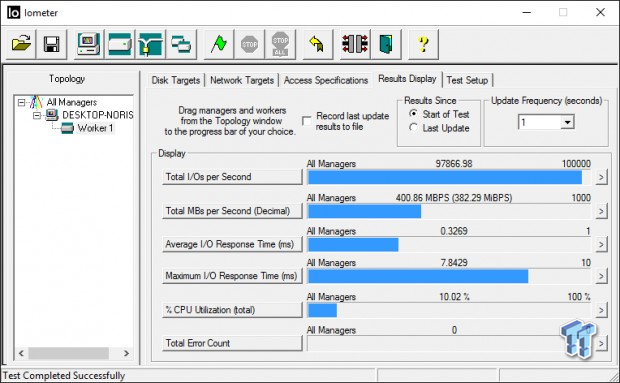Viewport: 620px width, 383px height.
Task: Click the Total MBs per Second progress bar
Action: click(450, 211)
